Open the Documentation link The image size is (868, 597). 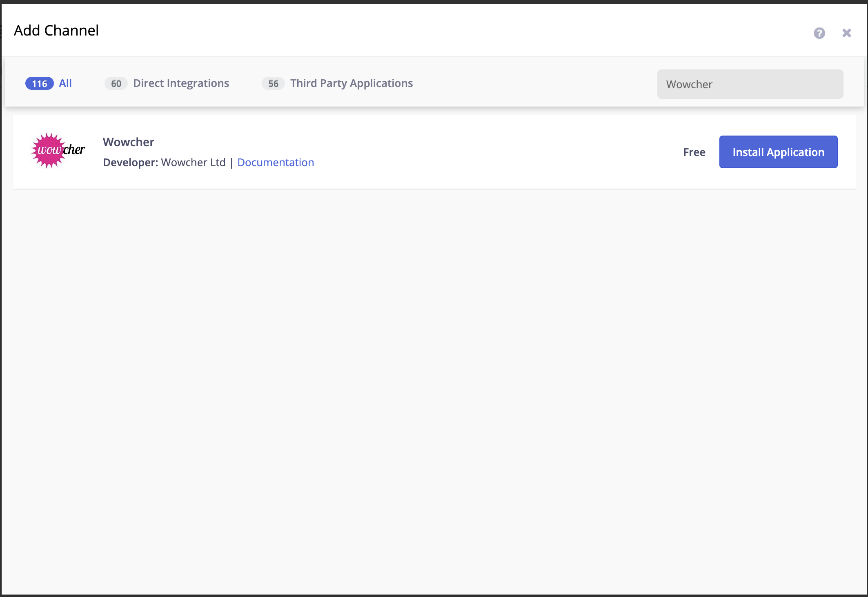(x=276, y=163)
